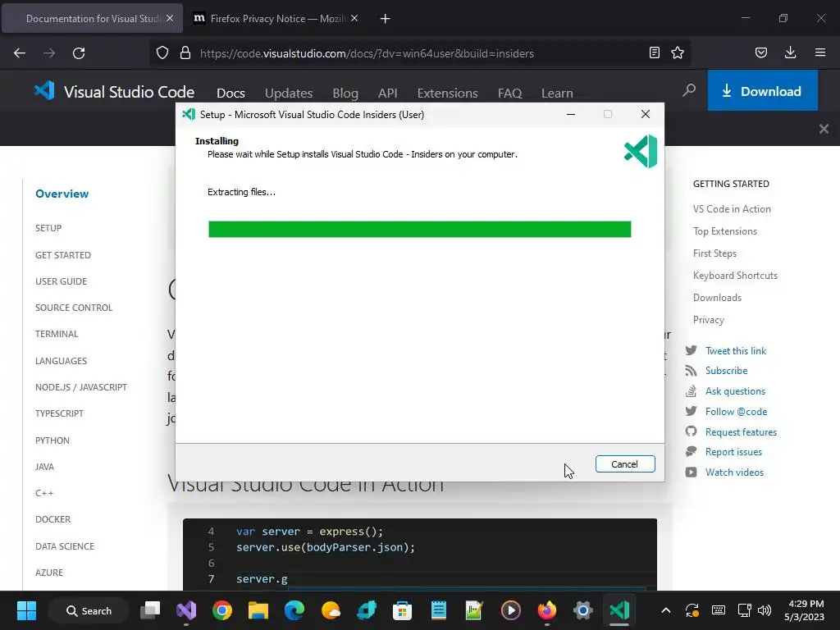Click the site search magnifier icon
The height and width of the screenshot is (630, 840).
689,90
